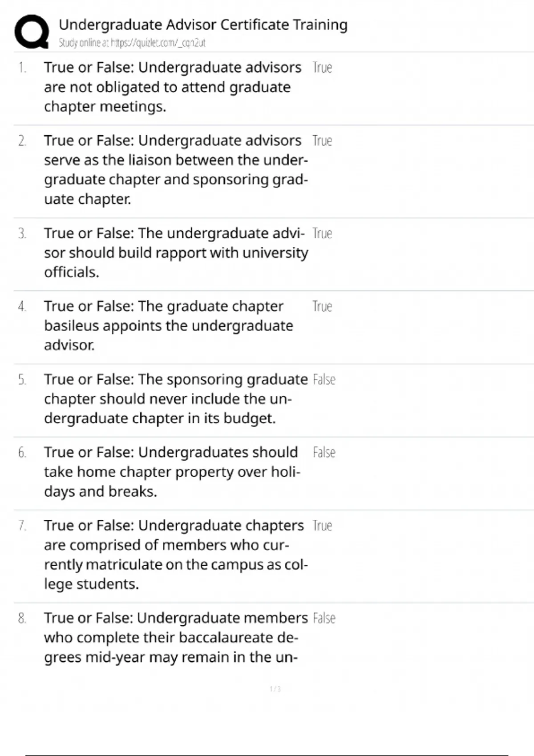The image size is (534, 756).
Task: Select question 5 about sponsoring chapter budget
Action: 176,399
